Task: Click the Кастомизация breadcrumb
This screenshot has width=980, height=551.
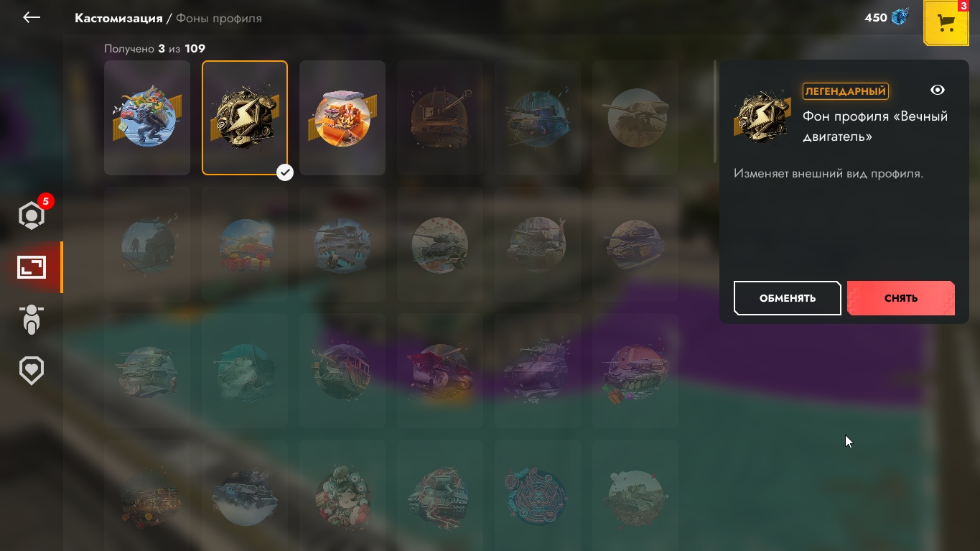Action: tap(118, 18)
